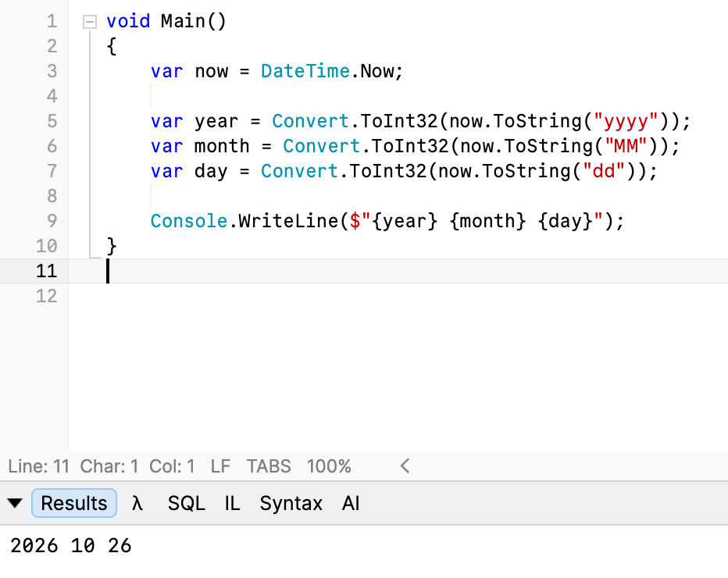Click the "MM" format string
The image size is (728, 578).
coord(626,146)
